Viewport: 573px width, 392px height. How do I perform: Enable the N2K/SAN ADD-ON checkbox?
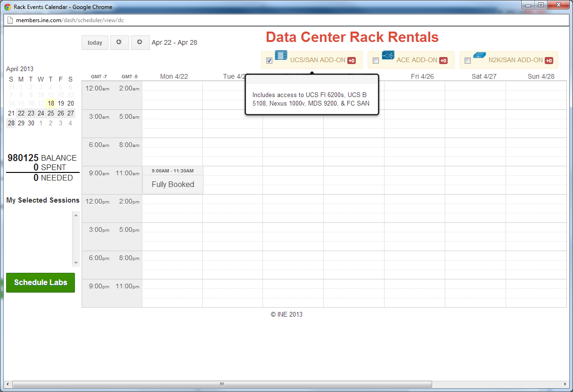[467, 60]
